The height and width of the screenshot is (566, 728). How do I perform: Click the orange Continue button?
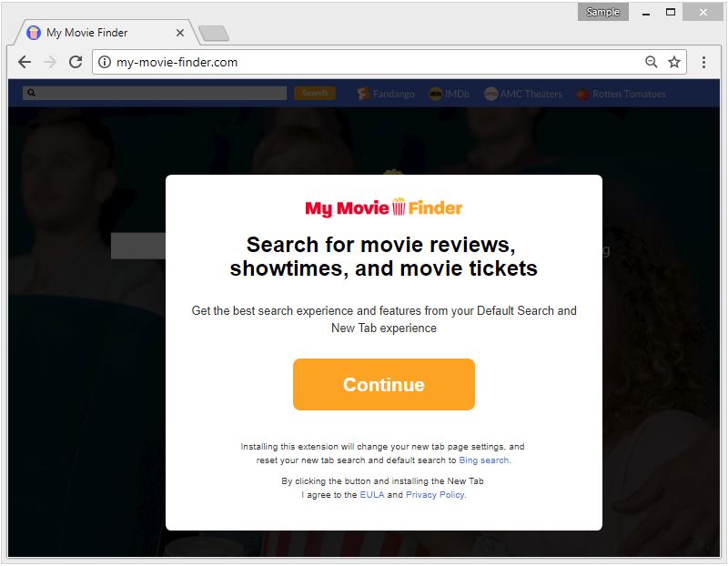click(x=383, y=384)
